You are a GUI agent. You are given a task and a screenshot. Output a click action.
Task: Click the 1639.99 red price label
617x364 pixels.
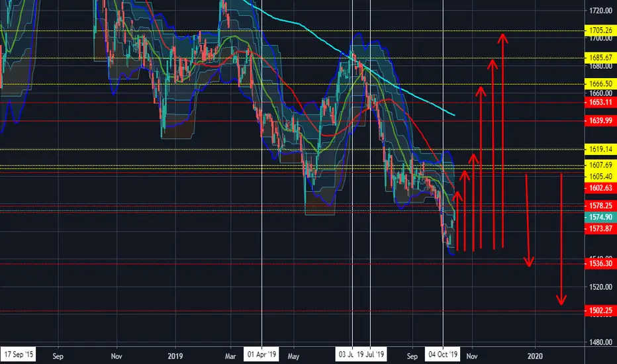point(600,120)
